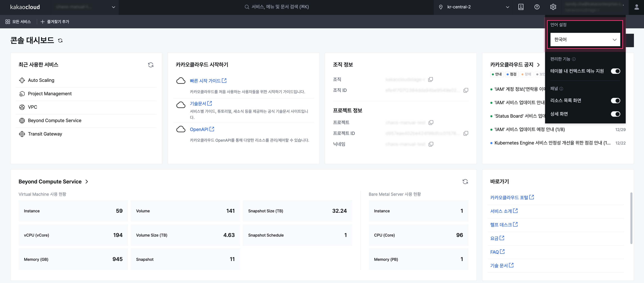
Task: Disable the 리소스 목록 화면 panel toggle
Action: click(x=615, y=101)
